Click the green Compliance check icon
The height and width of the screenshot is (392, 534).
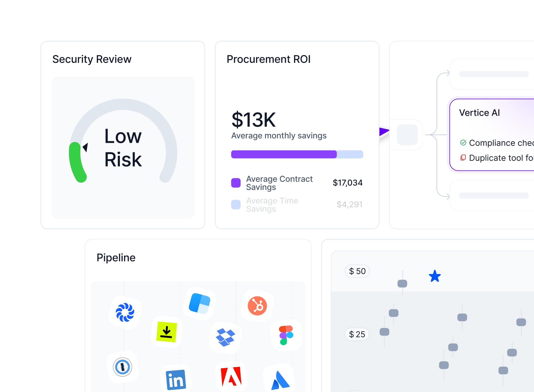tap(463, 143)
